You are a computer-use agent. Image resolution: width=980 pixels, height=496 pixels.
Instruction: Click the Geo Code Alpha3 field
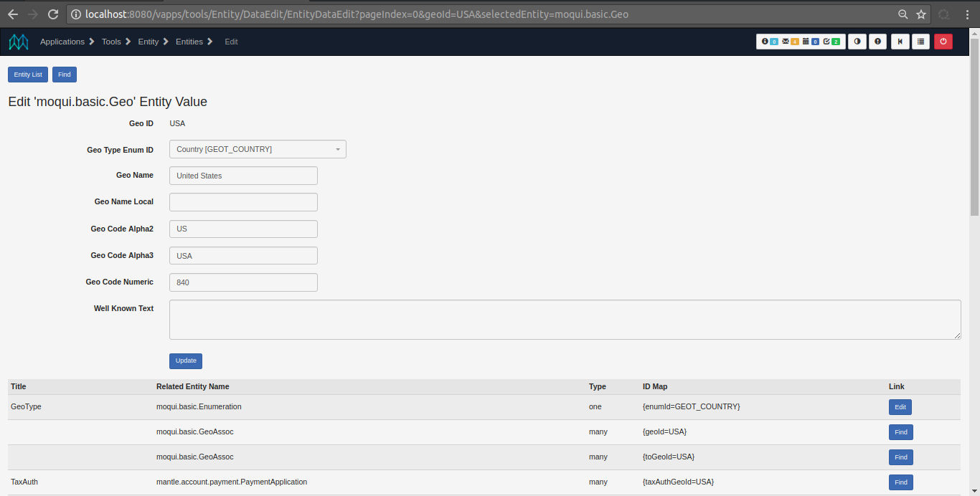coord(243,256)
